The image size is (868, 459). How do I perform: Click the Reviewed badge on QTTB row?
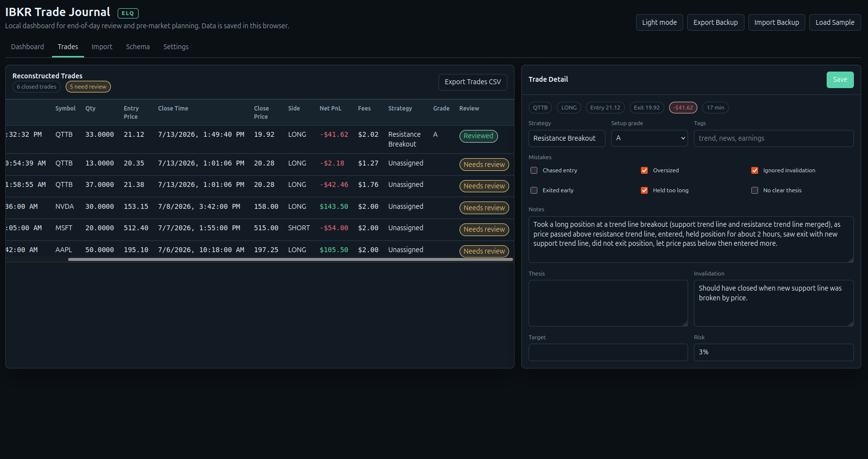point(478,136)
